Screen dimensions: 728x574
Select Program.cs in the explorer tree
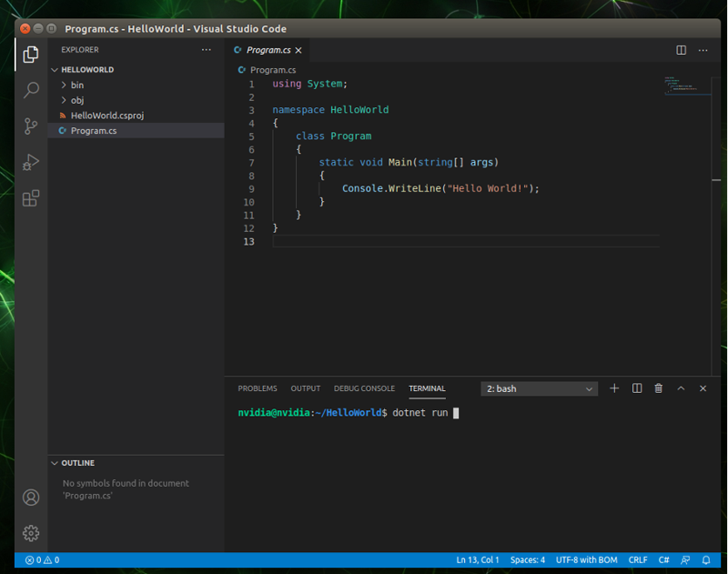[136, 130]
